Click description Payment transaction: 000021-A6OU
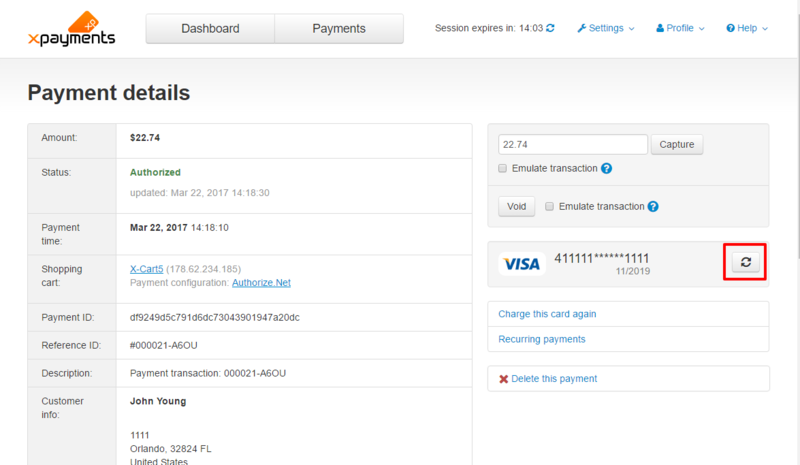Image resolution: width=800 pixels, height=465 pixels. pos(208,374)
